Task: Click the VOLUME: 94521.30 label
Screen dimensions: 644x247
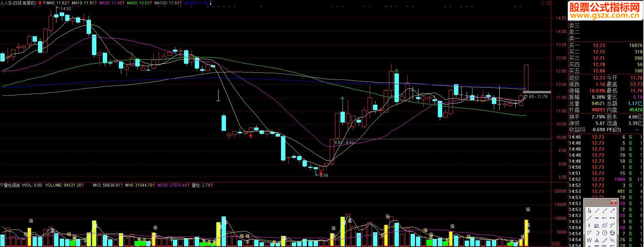Action: (63, 185)
